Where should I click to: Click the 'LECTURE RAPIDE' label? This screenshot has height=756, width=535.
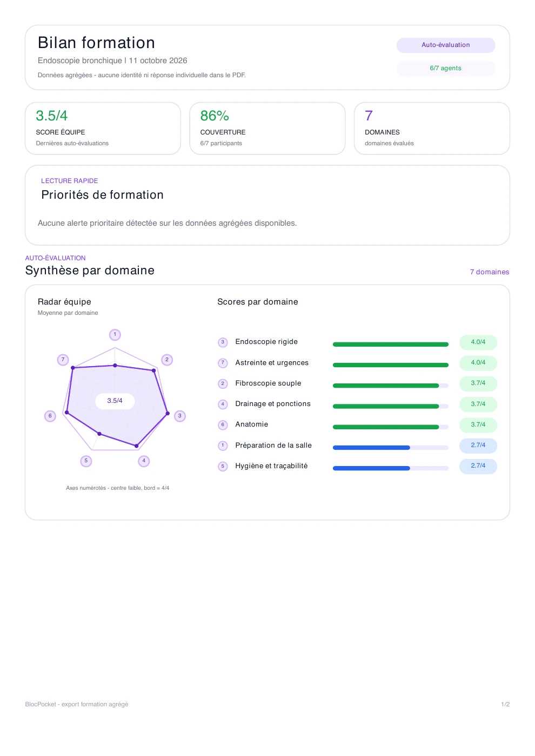[x=70, y=181]
